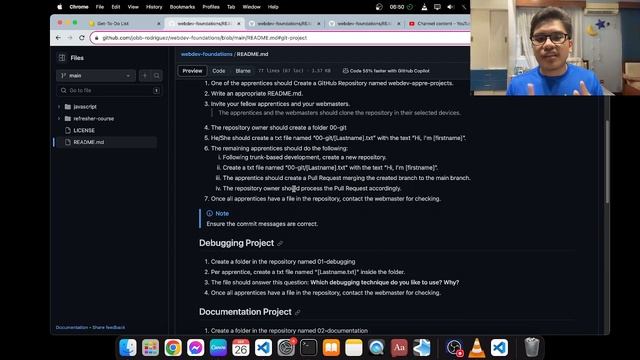Open the Profiles menu
This screenshot has height=360, width=640.
pyautogui.click(x=211, y=7)
